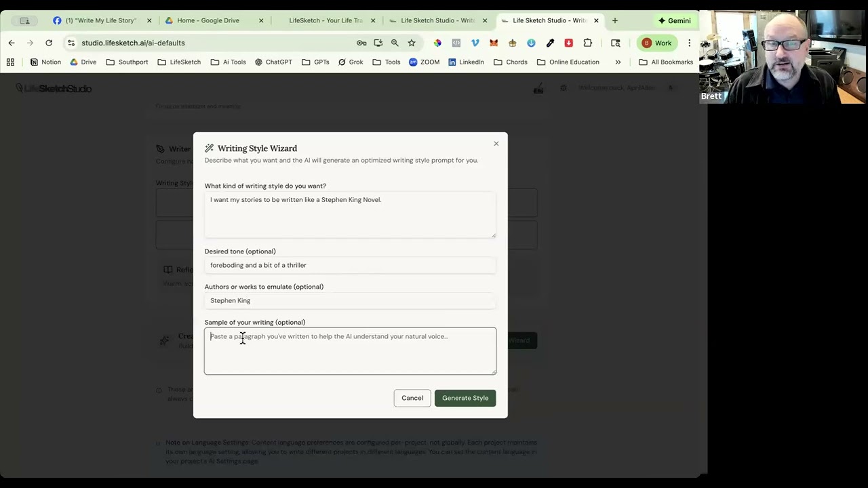Click the red download extension icon

568,43
